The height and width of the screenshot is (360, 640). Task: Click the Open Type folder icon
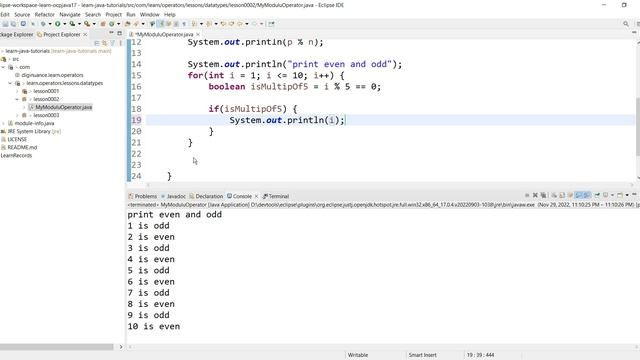coord(127,24)
